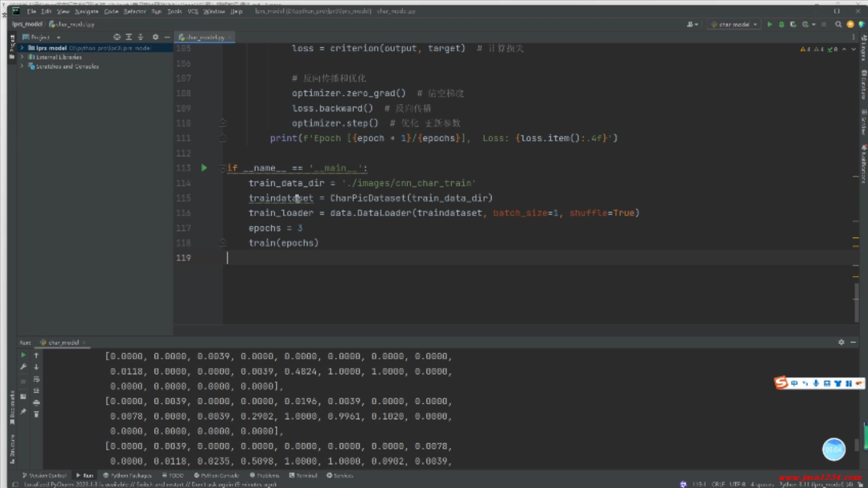Pin the char_model run tab
Image resolution: width=868 pixels, height=488 pixels.
pyautogui.click(x=23, y=412)
